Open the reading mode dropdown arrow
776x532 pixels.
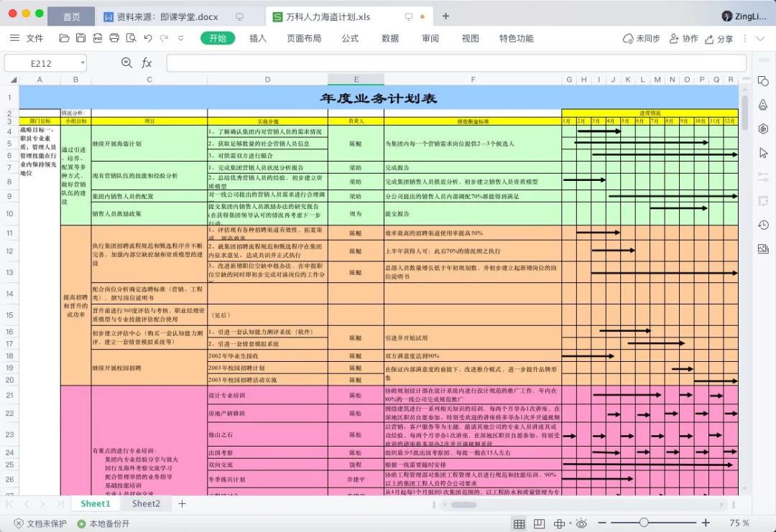[x=570, y=523]
